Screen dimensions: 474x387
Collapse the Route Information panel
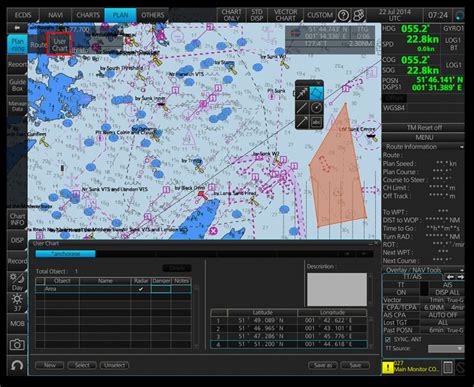click(461, 147)
